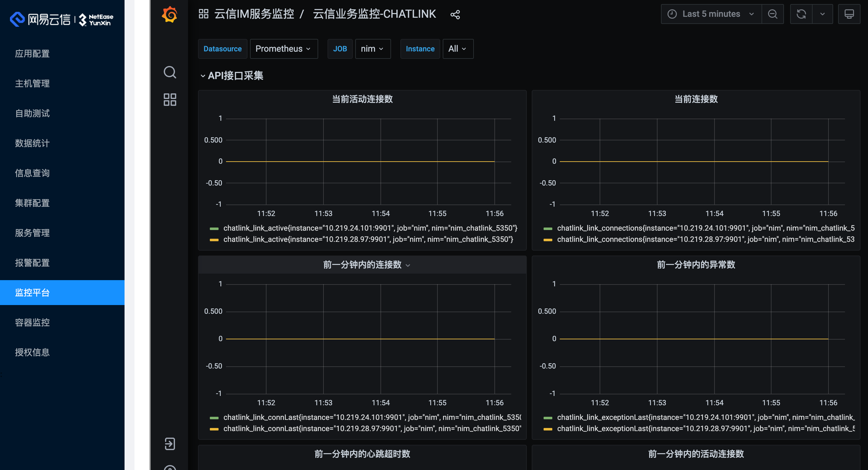Image resolution: width=868 pixels, height=470 pixels.
Task: Click the sign-in arrow icon at sidebar bottom
Action: click(x=170, y=444)
